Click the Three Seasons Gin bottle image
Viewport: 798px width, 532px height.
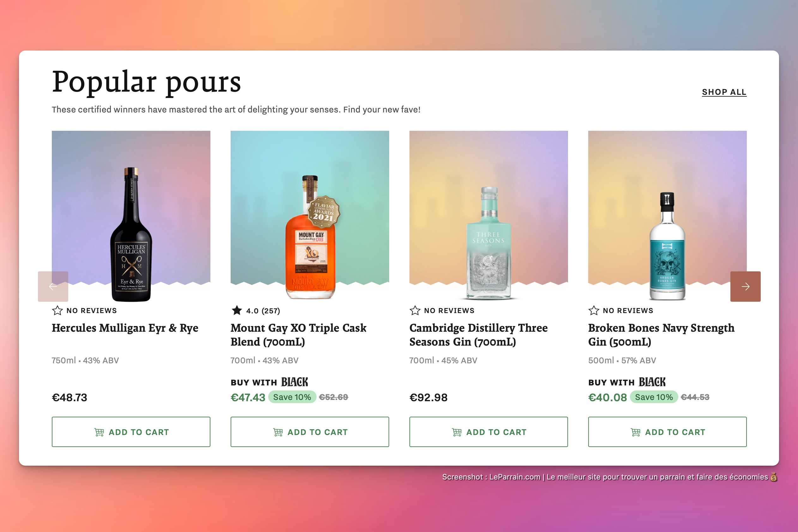[x=488, y=243]
